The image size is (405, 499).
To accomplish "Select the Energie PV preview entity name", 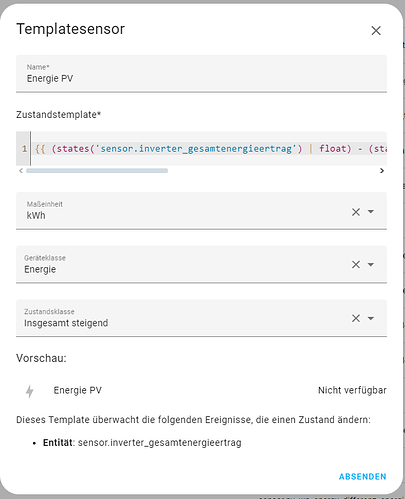I will point(78,390).
